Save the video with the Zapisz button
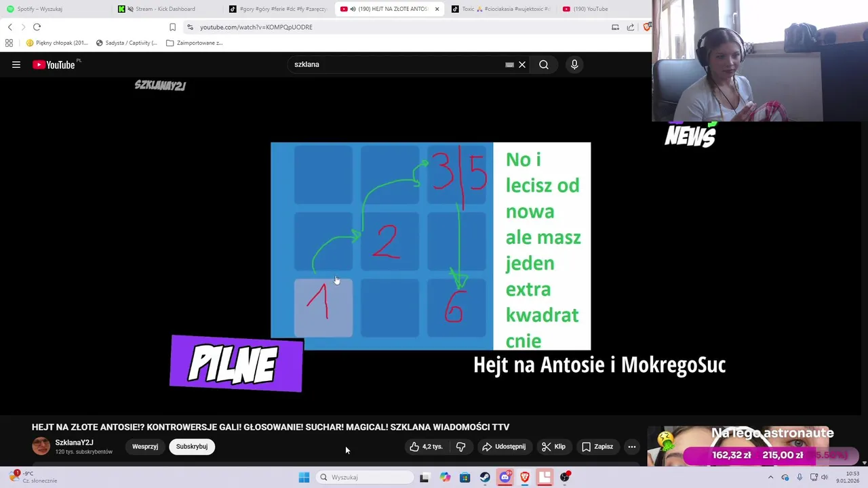 597,447
